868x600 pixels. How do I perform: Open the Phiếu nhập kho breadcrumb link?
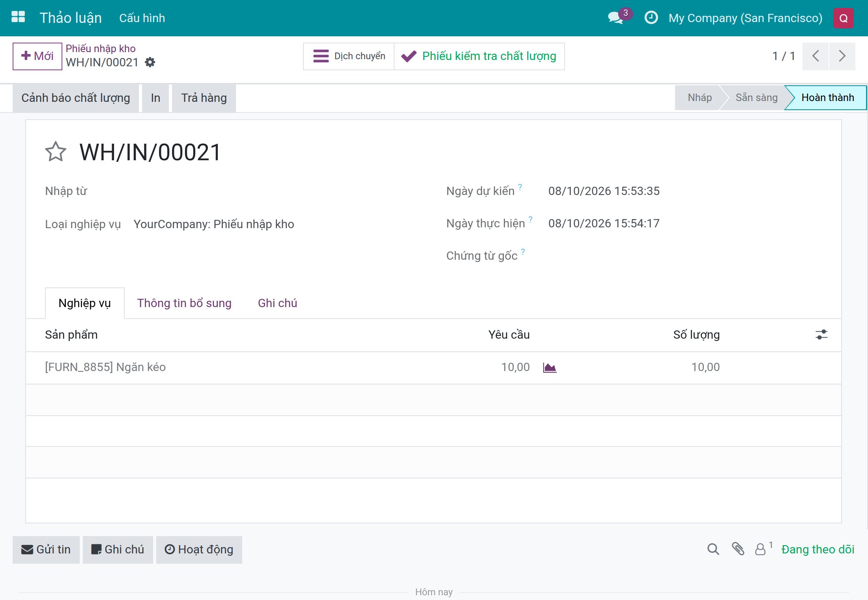pyautogui.click(x=101, y=49)
